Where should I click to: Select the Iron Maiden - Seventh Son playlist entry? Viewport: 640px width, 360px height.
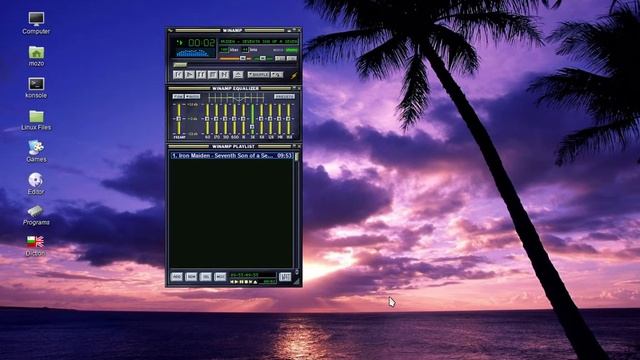pos(231,156)
